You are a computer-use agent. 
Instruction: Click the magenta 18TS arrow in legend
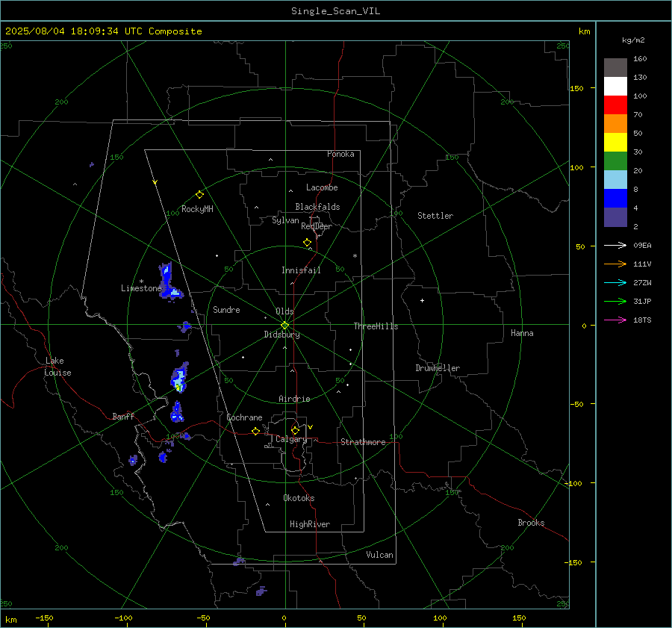coord(615,320)
